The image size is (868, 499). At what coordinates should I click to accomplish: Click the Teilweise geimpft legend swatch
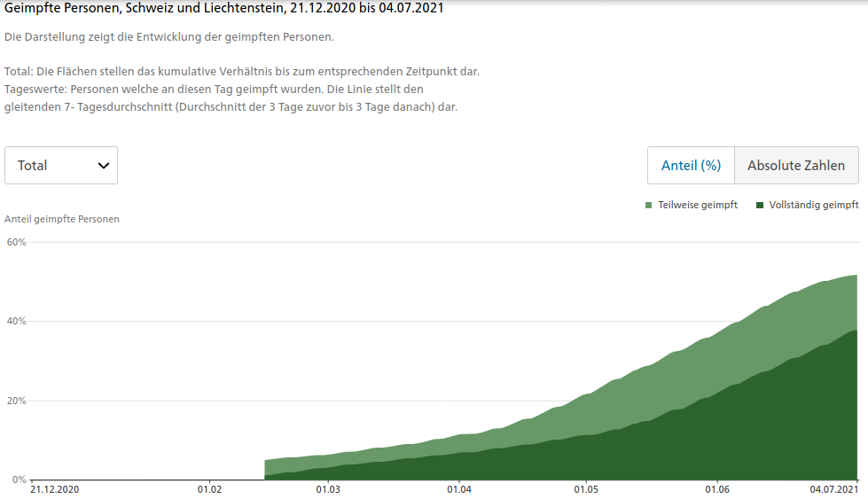tap(649, 206)
